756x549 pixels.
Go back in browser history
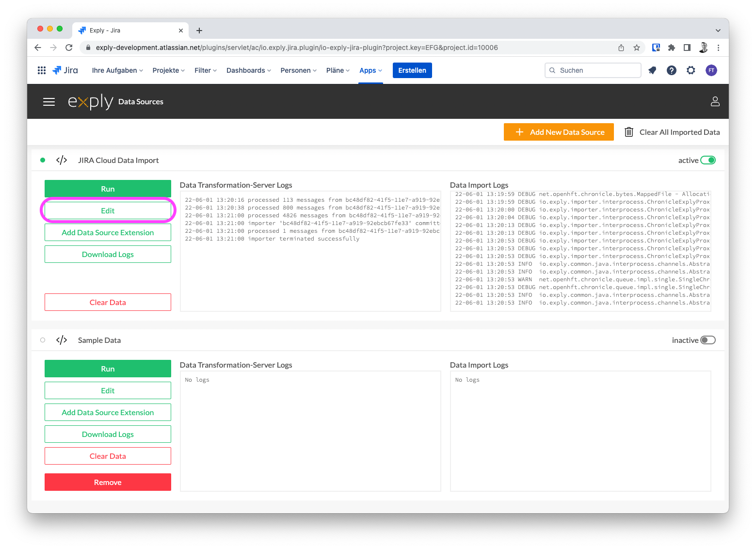click(38, 48)
